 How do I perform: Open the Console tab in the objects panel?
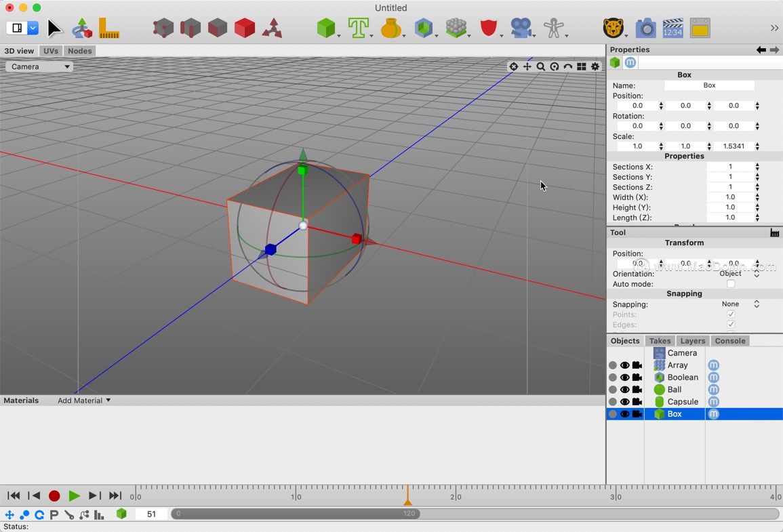point(730,341)
